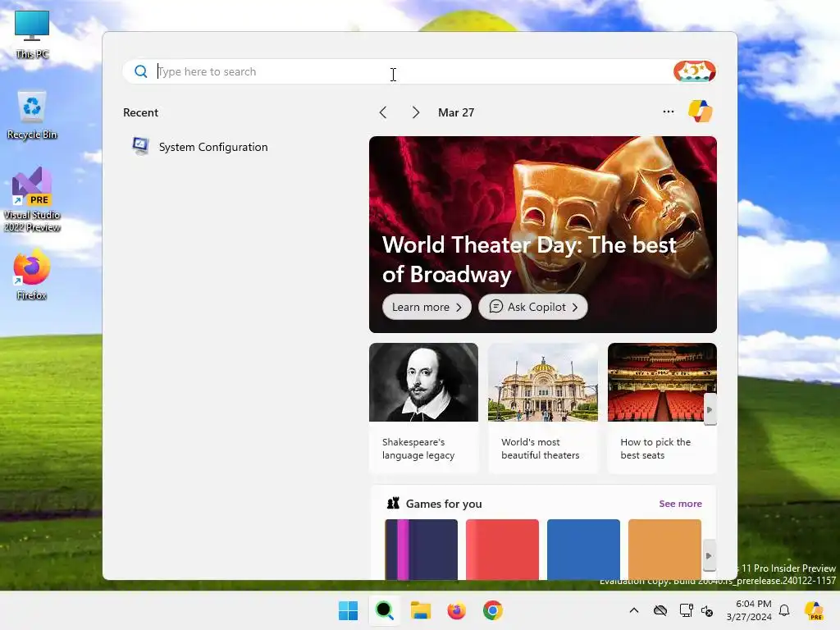Open the three-dots more options menu
Screen dimensions: 840x630
[x=668, y=112]
